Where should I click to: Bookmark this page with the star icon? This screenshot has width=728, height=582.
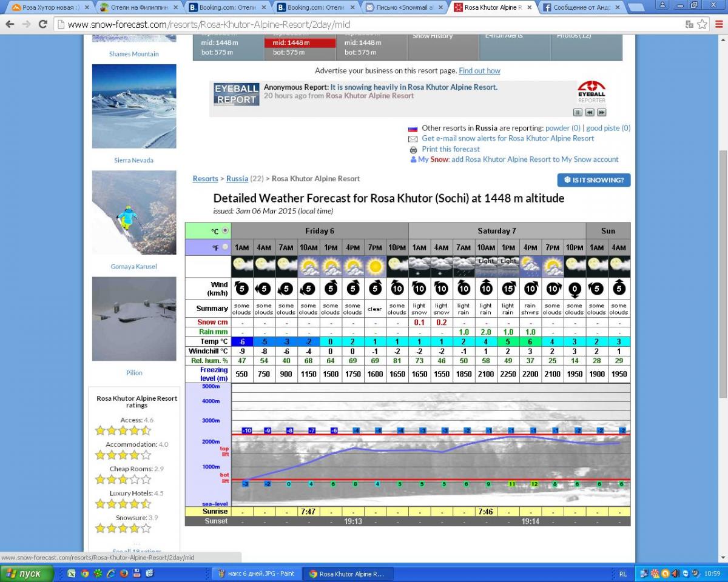[x=702, y=24]
